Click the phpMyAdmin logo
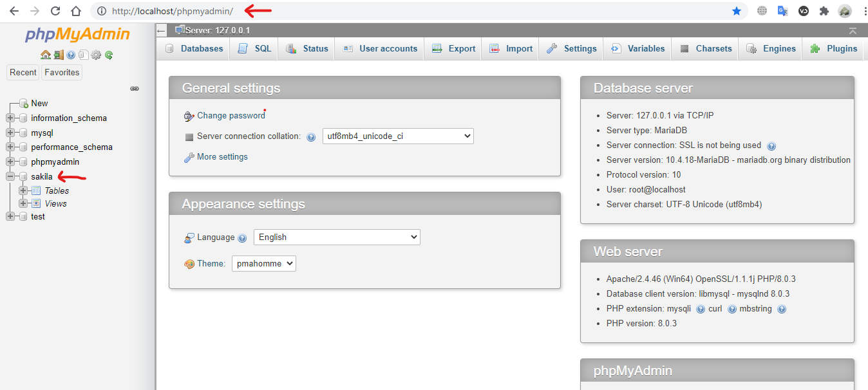The image size is (868, 390). tap(77, 35)
